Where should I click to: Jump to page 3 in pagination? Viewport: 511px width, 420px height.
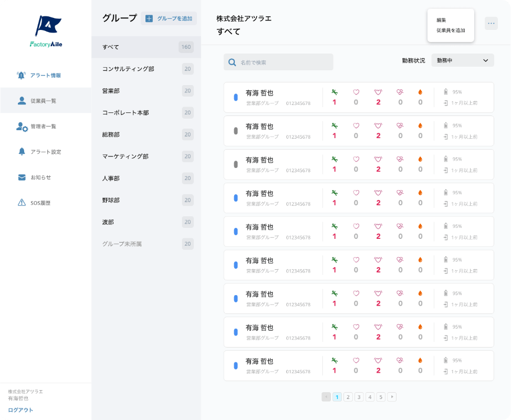(359, 397)
